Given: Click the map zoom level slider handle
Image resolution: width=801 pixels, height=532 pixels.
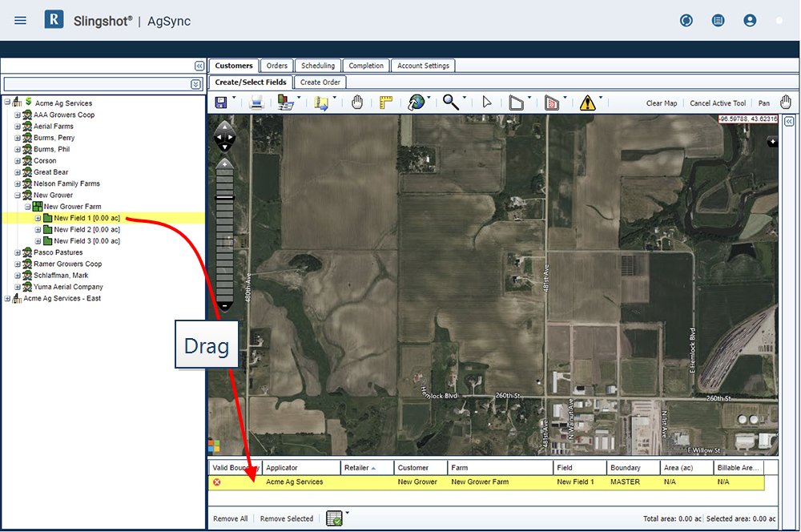Looking at the screenshot, I should pyautogui.click(x=224, y=197).
